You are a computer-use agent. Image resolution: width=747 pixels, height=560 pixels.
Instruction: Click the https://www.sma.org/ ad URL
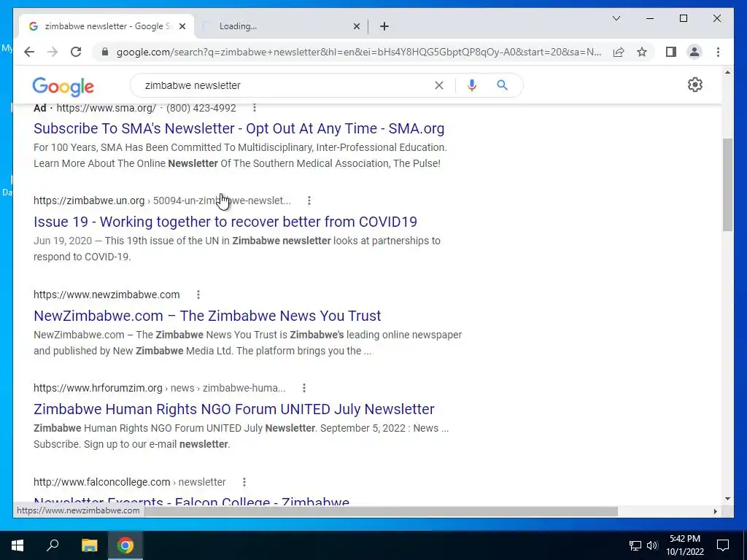(107, 108)
